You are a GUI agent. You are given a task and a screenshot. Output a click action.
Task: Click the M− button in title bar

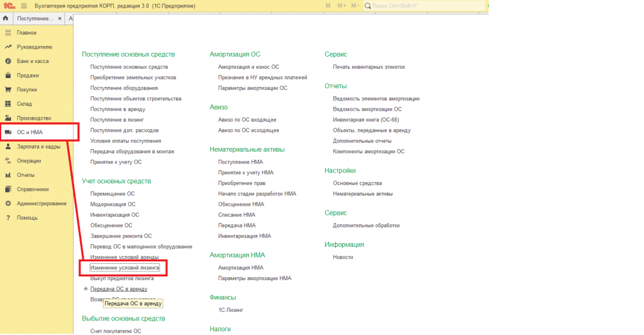pos(355,6)
